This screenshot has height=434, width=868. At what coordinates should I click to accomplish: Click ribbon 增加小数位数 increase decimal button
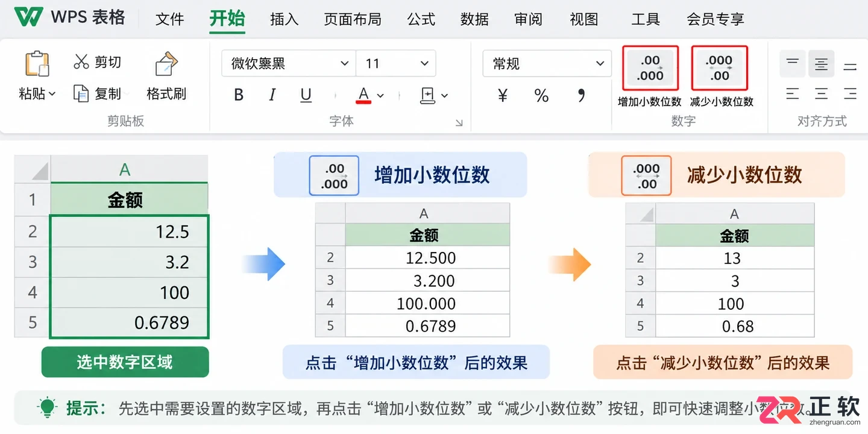[x=650, y=68]
